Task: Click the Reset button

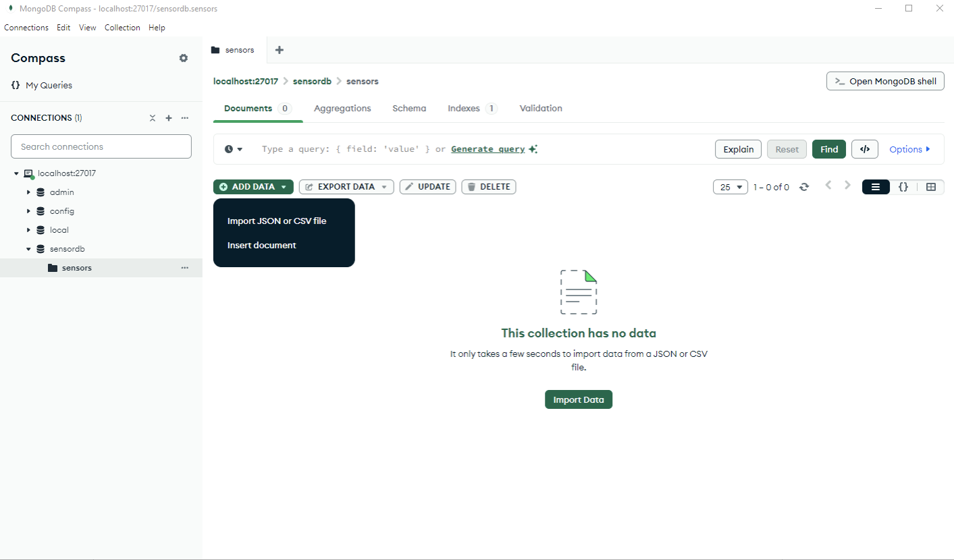Action: pos(787,149)
